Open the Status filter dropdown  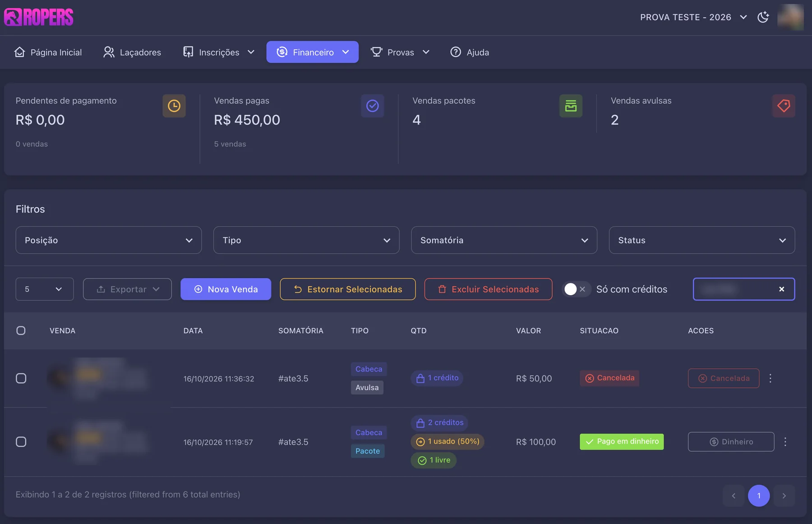pyautogui.click(x=702, y=240)
